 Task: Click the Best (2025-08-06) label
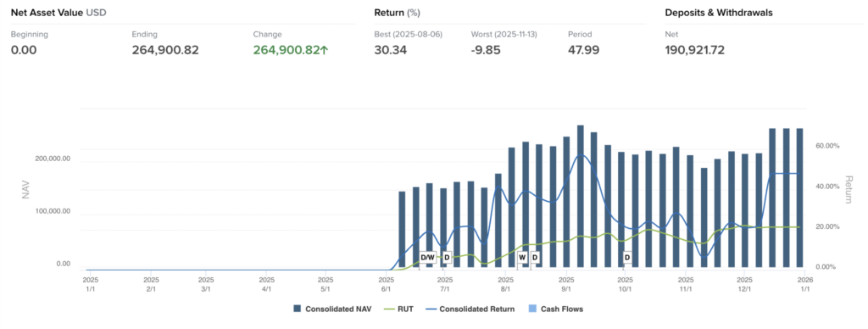click(x=409, y=34)
